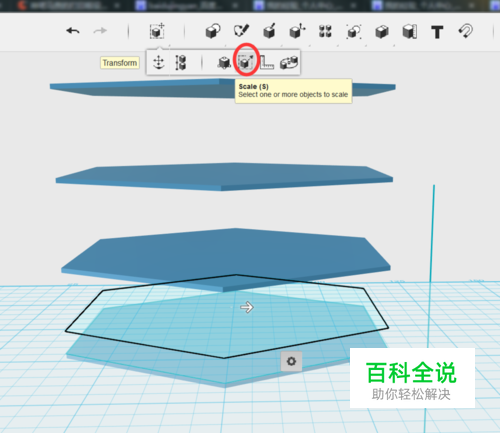The width and height of the screenshot is (500, 433).
Task: Click the Undo arrow
Action: [x=73, y=31]
